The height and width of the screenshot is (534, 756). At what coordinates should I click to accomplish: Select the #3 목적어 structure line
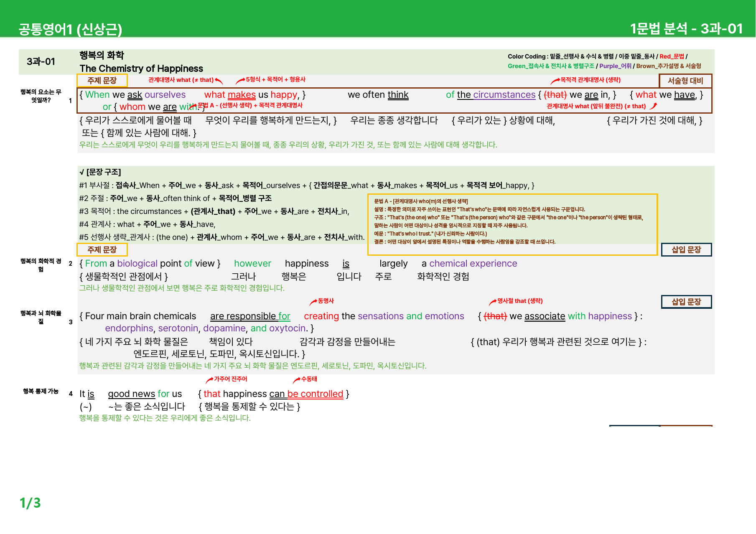coord(214,211)
